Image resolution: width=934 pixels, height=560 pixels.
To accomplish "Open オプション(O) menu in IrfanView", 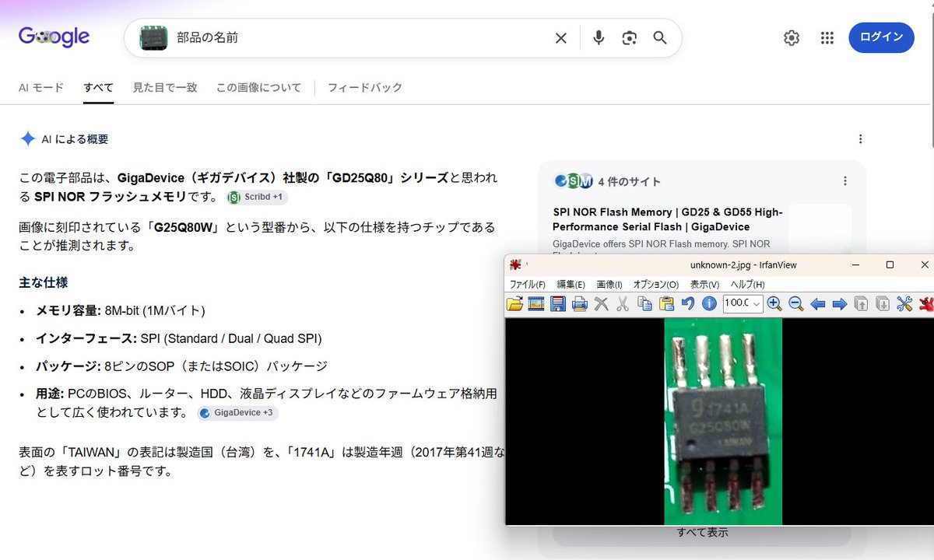I will (655, 285).
